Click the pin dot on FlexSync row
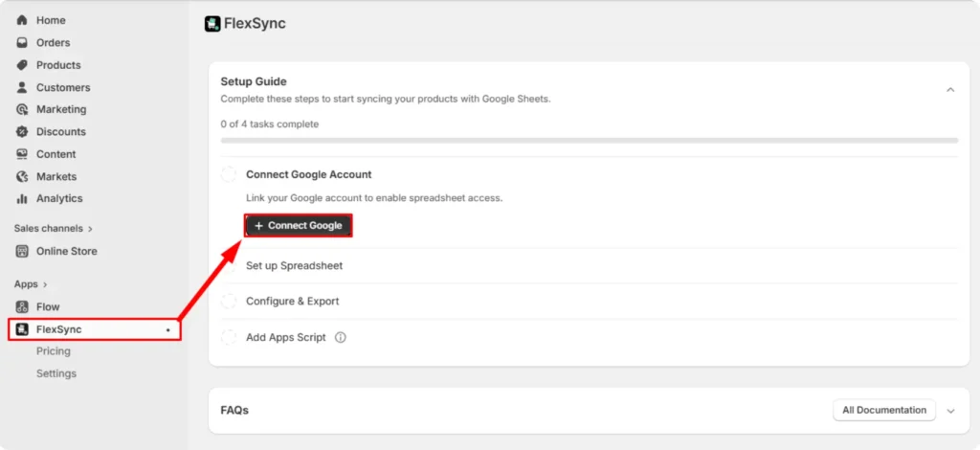Image resolution: width=980 pixels, height=450 pixels. [168, 330]
